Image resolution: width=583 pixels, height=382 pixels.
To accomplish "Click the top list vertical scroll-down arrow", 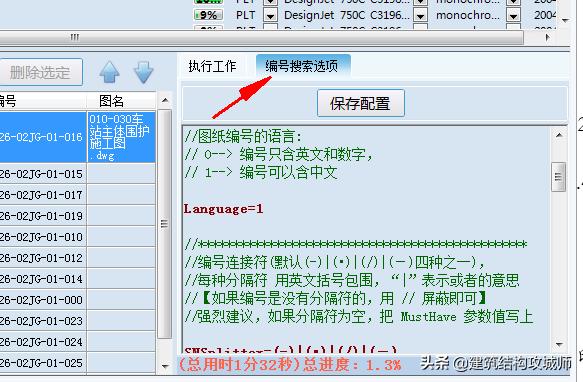I will pyautogui.click(x=566, y=20).
